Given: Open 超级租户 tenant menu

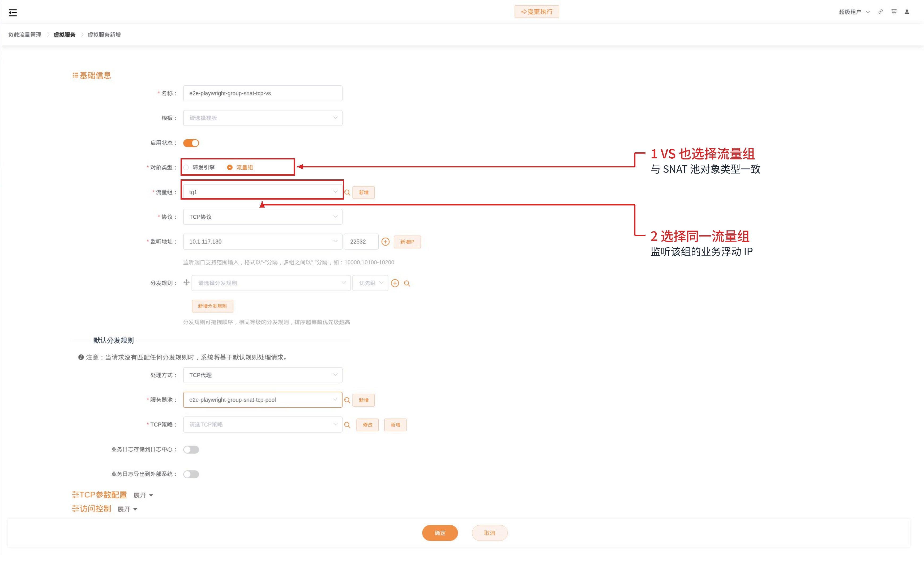Looking at the screenshot, I should 854,12.
